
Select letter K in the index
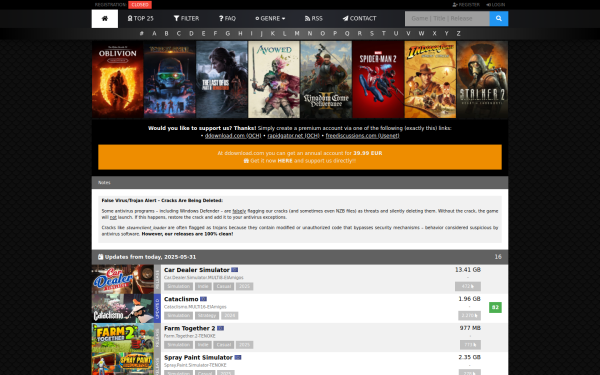272,34
